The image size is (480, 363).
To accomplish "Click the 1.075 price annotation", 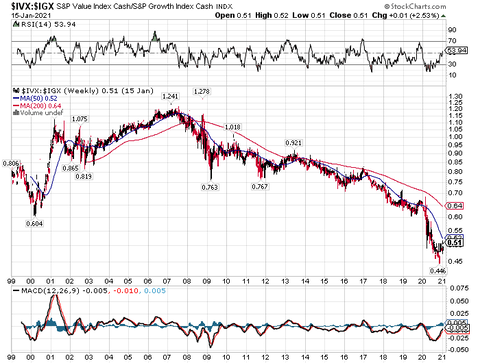I will [80, 119].
